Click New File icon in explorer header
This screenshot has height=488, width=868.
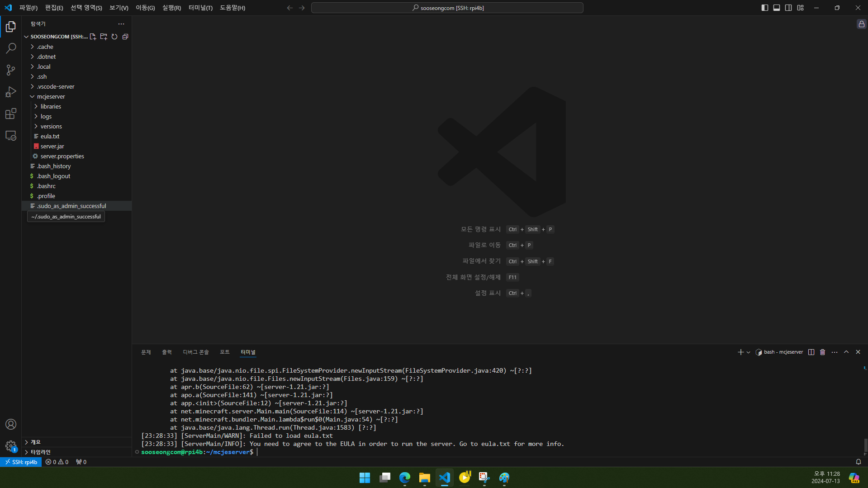pyautogui.click(x=93, y=37)
